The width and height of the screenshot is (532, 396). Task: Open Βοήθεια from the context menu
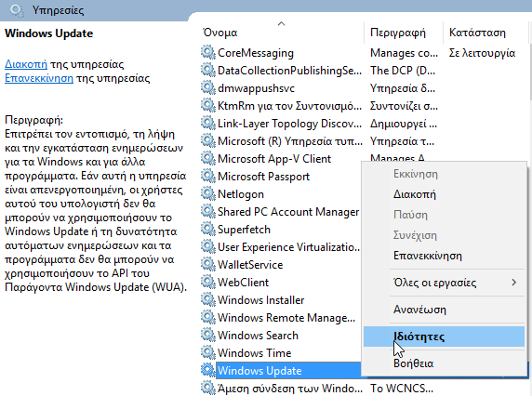[x=413, y=363]
